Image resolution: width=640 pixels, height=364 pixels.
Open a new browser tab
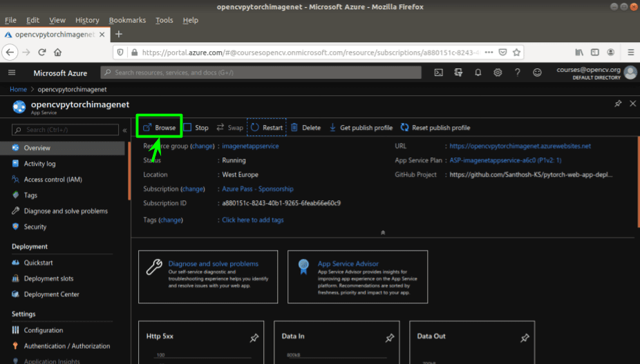[x=119, y=35]
